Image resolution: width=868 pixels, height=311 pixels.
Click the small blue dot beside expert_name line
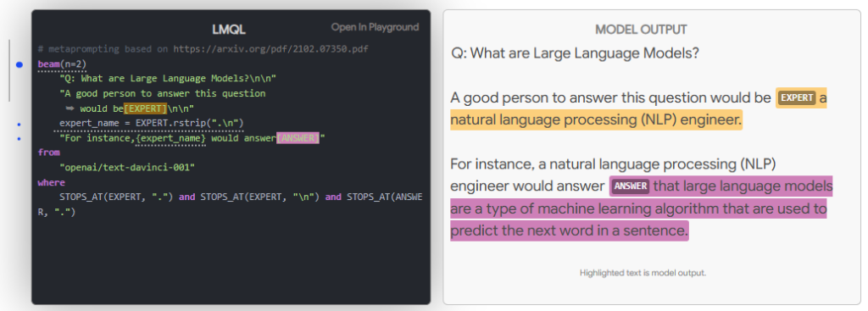pos(19,124)
